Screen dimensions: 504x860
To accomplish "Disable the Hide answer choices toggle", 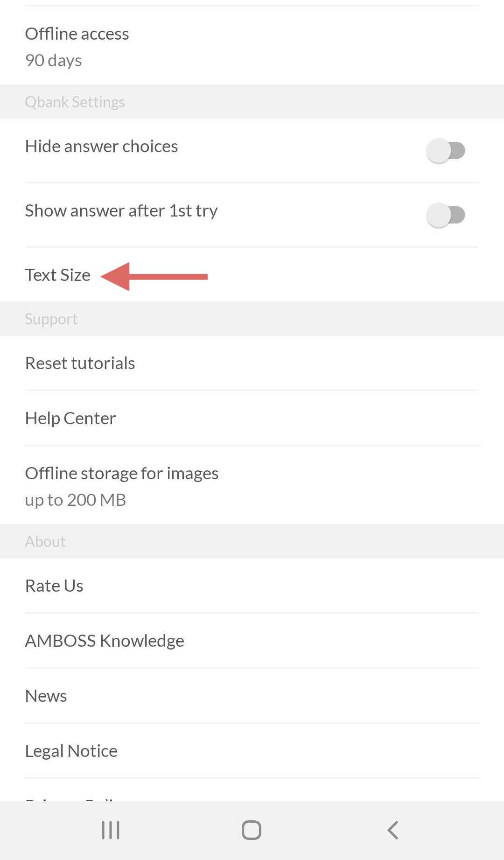I will point(445,150).
